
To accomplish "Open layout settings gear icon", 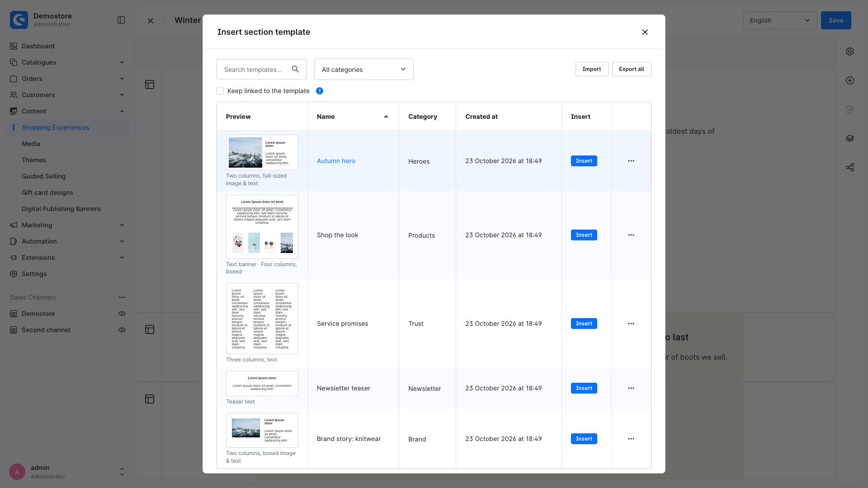I will (850, 52).
